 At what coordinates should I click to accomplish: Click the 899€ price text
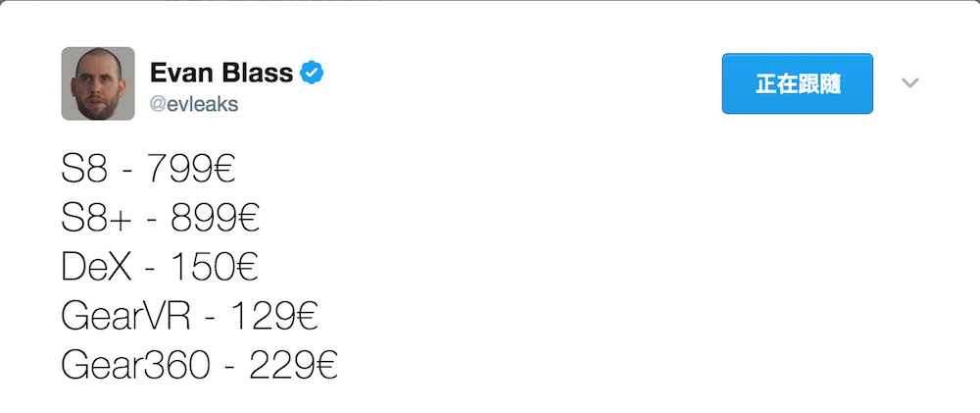215,219
